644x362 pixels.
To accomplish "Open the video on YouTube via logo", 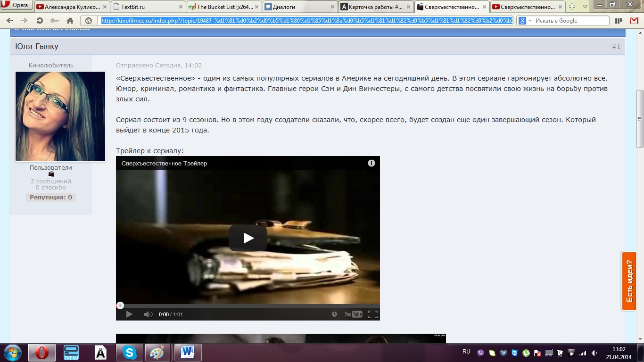I will tap(353, 314).
